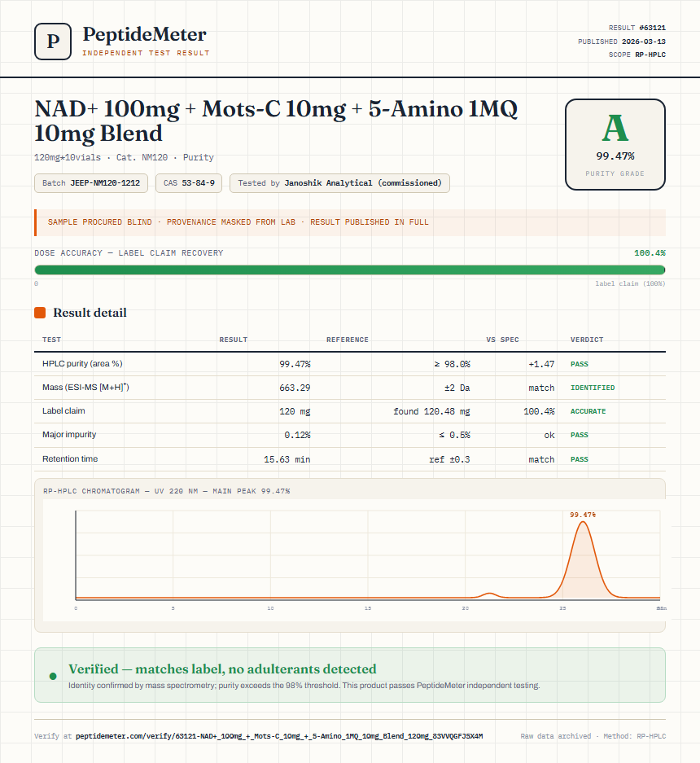Click the Label claim row name
This screenshot has width=700, height=763.
63,410
